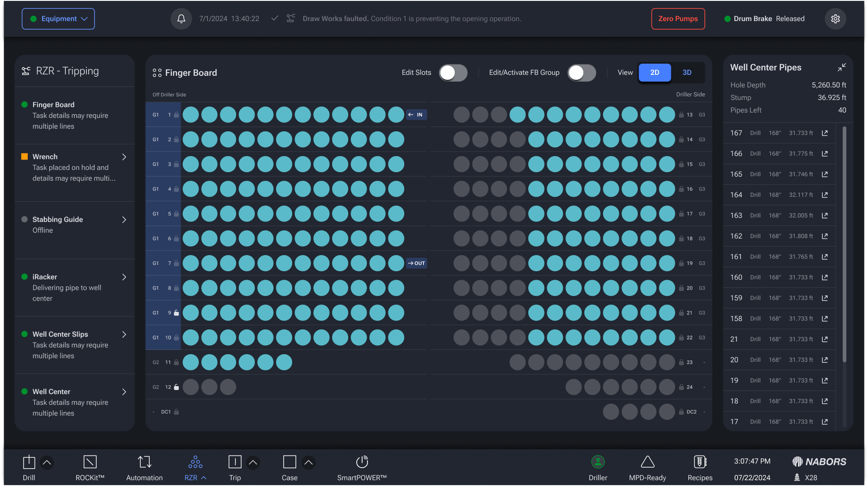Click the SmartPOWER power icon
Screen dimensions: 868x486
click(x=362, y=462)
